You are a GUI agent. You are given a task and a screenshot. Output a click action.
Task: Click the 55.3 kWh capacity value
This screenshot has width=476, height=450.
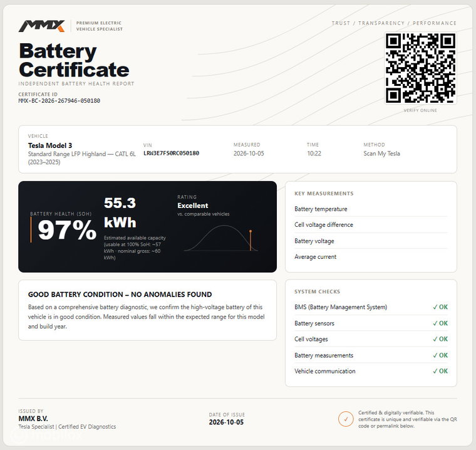[x=120, y=212]
